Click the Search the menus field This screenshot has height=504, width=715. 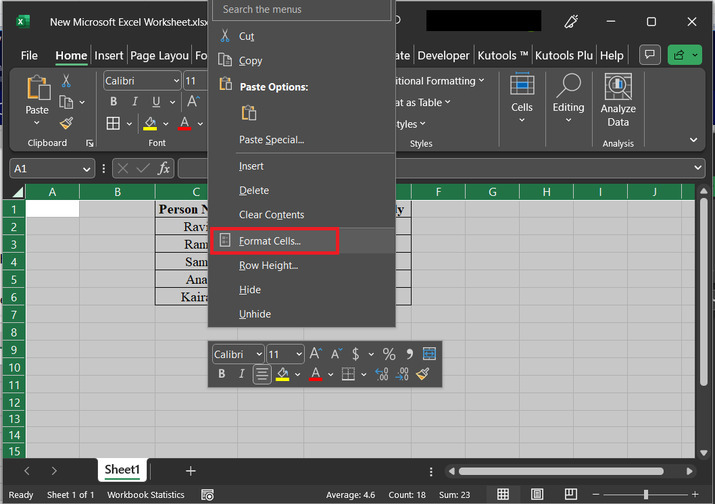[x=301, y=9]
